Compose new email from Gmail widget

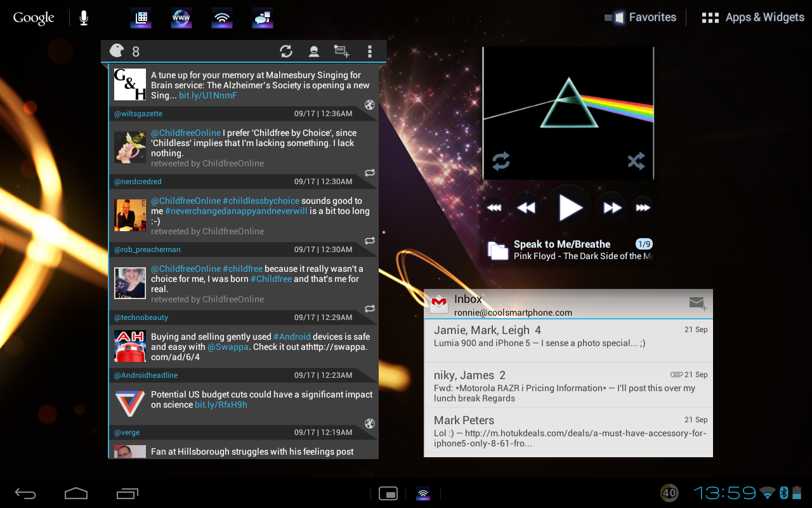[x=697, y=303]
